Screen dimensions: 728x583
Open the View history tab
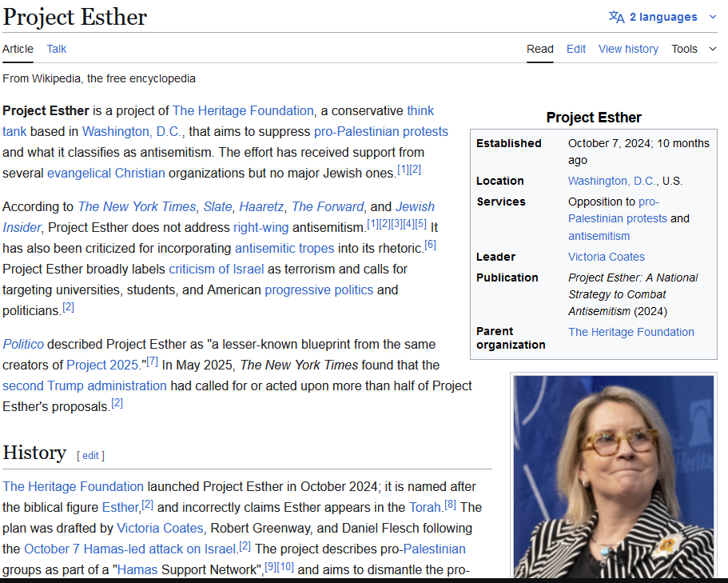pos(628,49)
